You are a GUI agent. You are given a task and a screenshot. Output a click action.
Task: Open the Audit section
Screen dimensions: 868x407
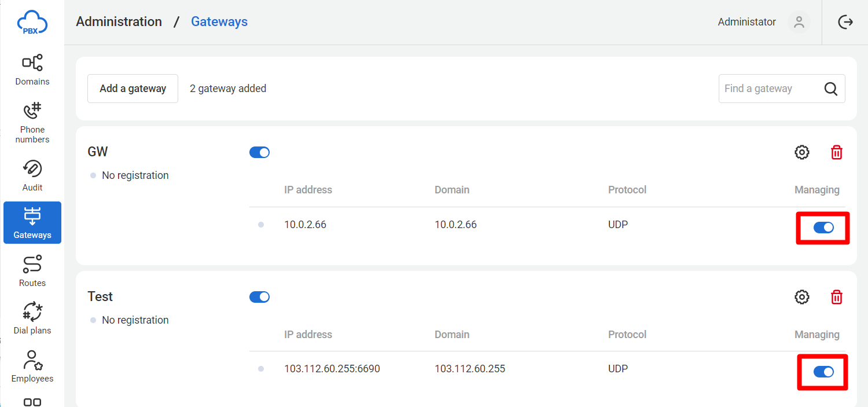pyautogui.click(x=32, y=175)
